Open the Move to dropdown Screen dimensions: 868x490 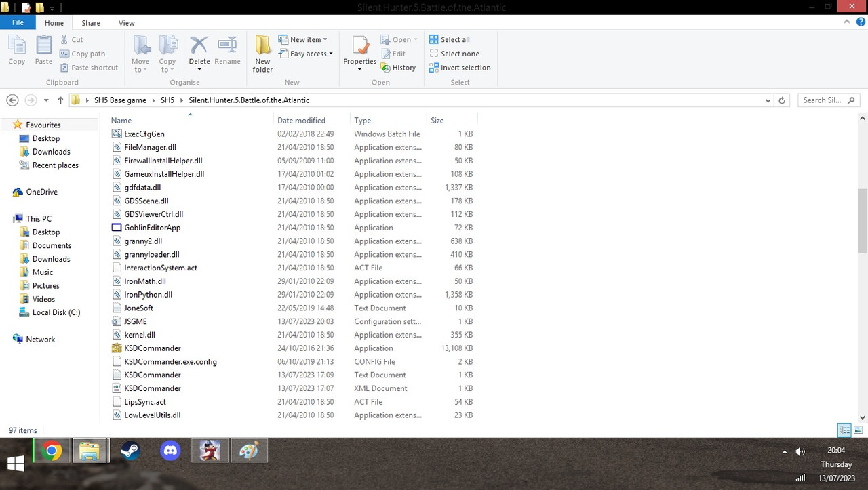[141, 54]
